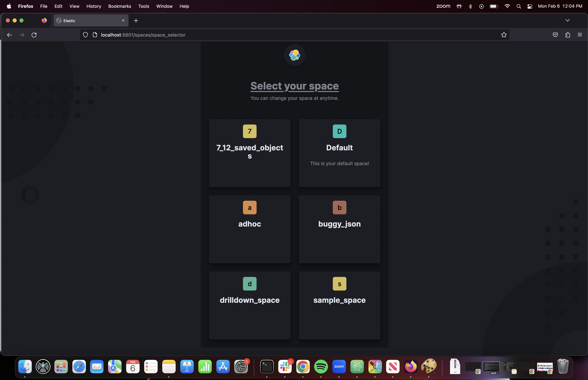Open the Wi-Fi status menu
Viewport: 588px width, 380px height.
507,6
